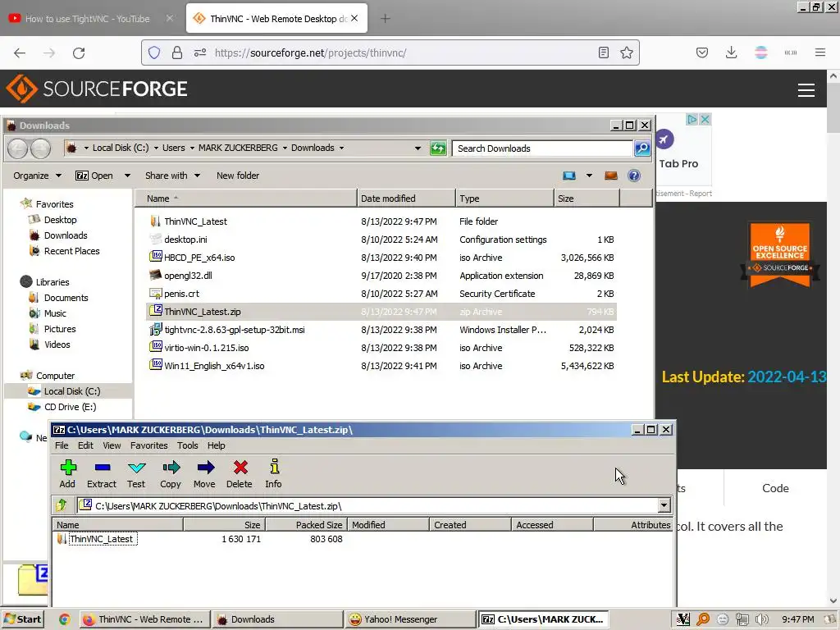840x630 pixels.
Task: Open the 7-Zip Favorites menu
Action: [149, 445]
